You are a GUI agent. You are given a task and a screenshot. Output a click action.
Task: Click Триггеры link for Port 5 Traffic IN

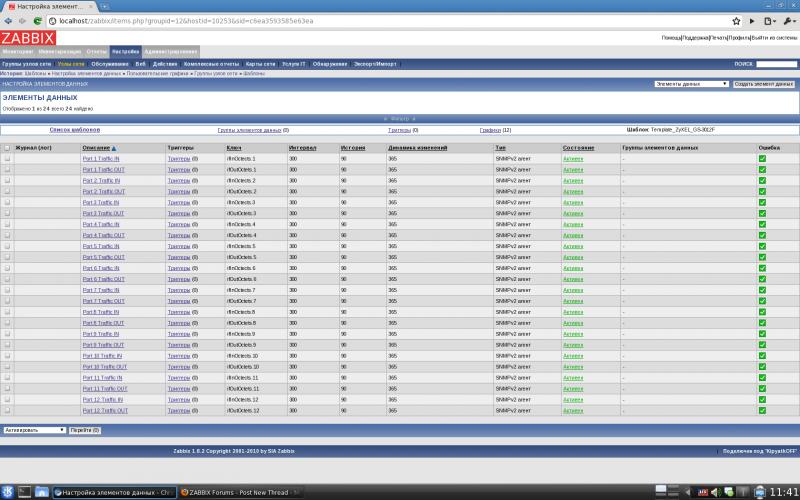tap(179, 246)
